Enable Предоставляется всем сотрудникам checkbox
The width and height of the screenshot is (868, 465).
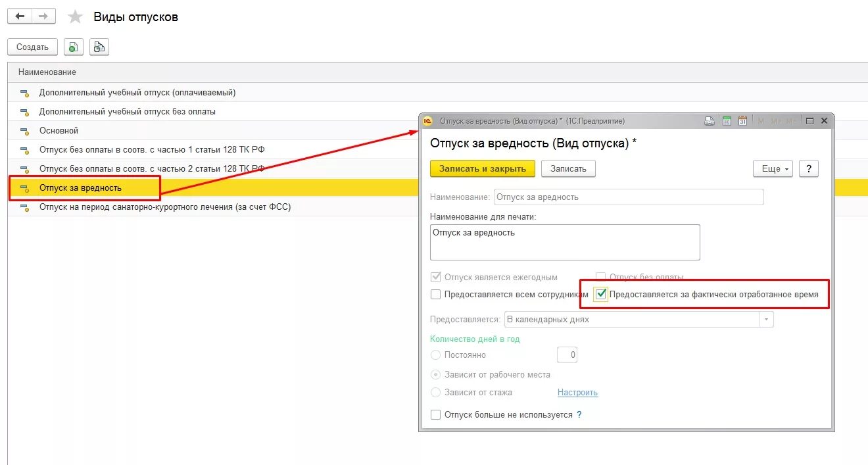435,295
